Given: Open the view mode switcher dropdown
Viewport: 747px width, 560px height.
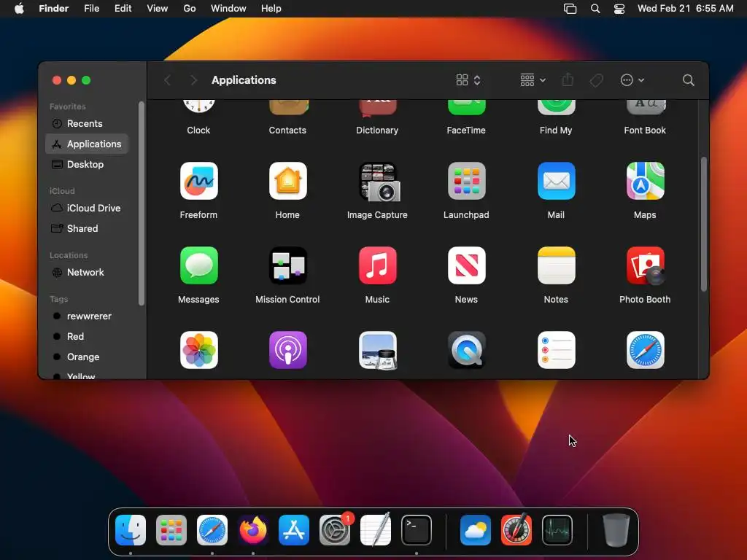Looking at the screenshot, I should coord(468,80).
